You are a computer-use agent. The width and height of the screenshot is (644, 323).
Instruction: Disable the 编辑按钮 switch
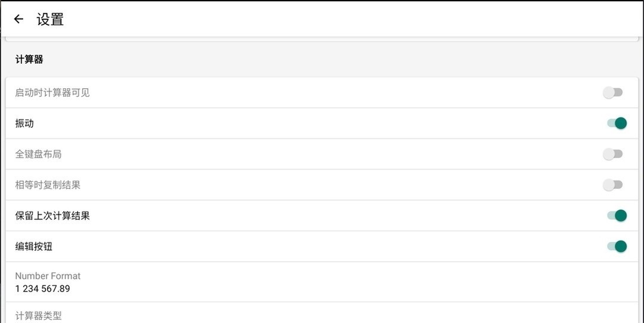coord(617,246)
